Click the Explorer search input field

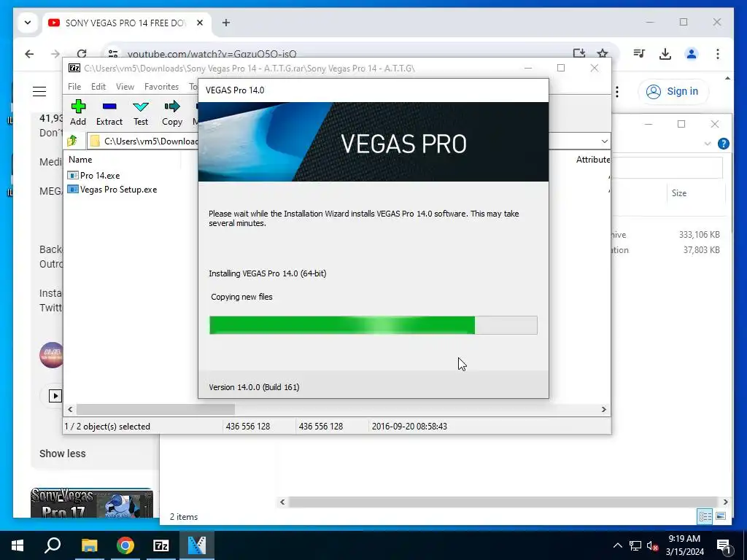click(x=667, y=168)
